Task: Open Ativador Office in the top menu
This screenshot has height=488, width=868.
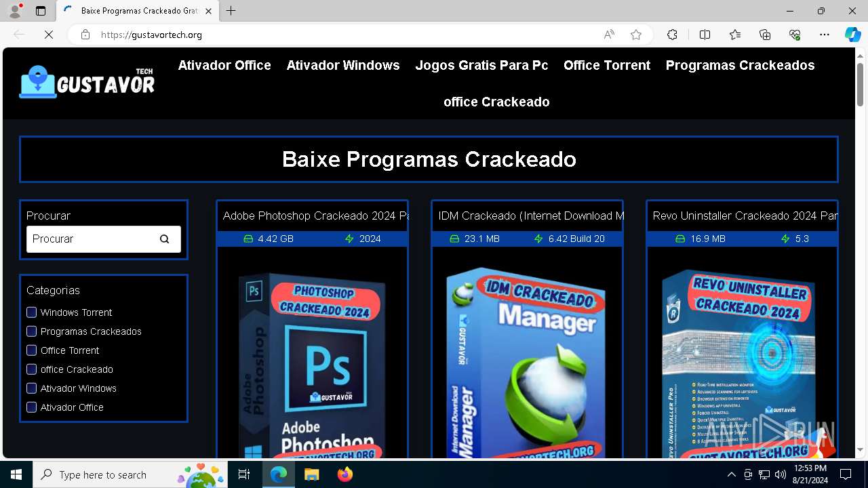Action: [x=224, y=65]
